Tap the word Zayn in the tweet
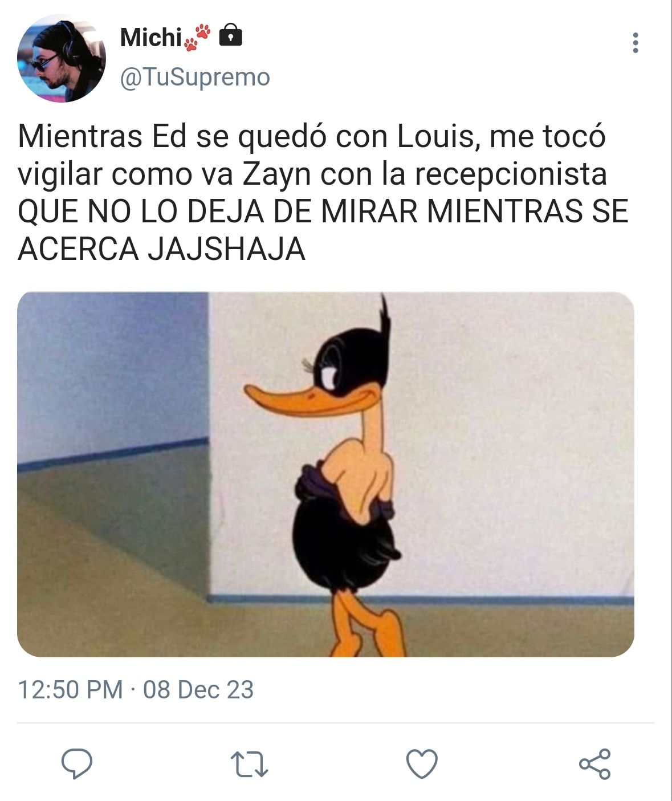The height and width of the screenshot is (801, 672). click(x=277, y=174)
